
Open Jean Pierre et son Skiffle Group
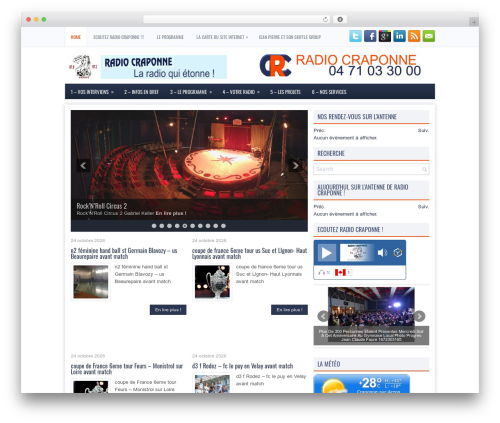pos(290,37)
